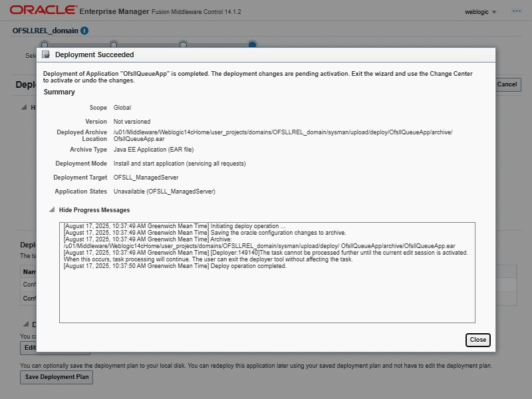
Task: Toggle the disclosure triangle below the Deployment heading
Action: click(24, 107)
